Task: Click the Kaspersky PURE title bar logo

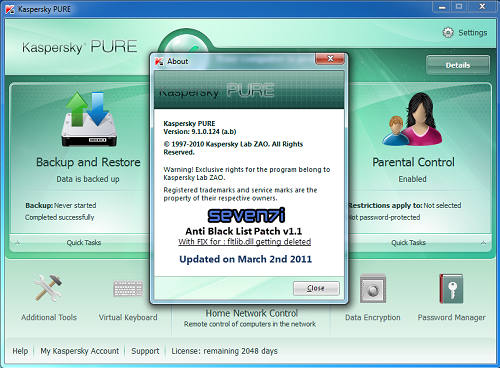Action: coord(10,9)
